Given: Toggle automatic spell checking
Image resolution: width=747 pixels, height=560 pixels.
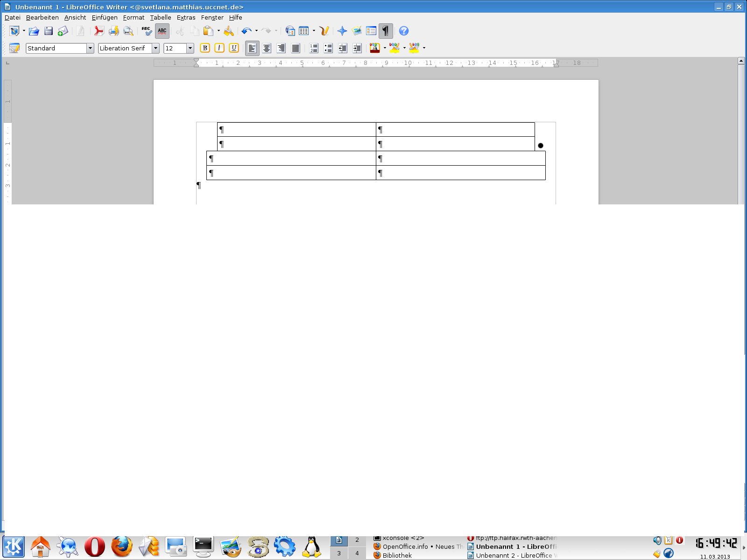Looking at the screenshot, I should click(162, 31).
